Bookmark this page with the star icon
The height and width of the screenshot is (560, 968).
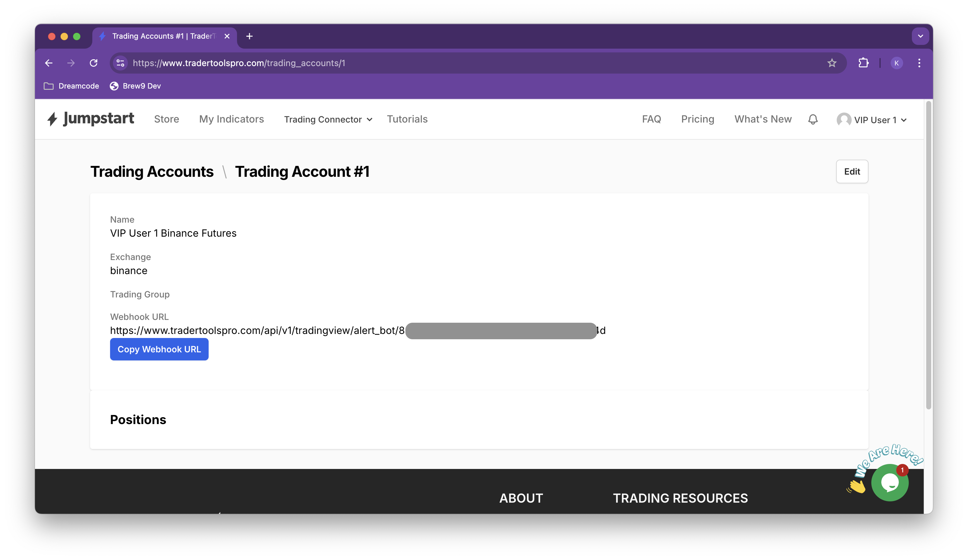click(x=832, y=63)
